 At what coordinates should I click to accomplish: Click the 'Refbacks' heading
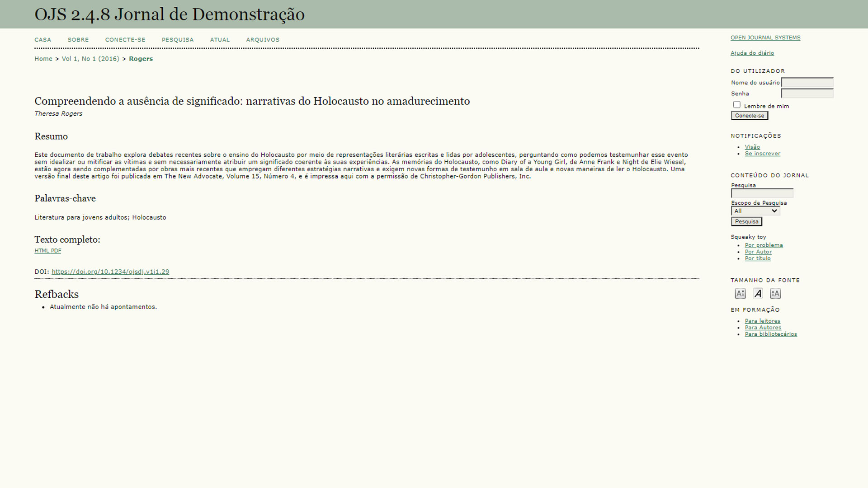(x=57, y=295)
